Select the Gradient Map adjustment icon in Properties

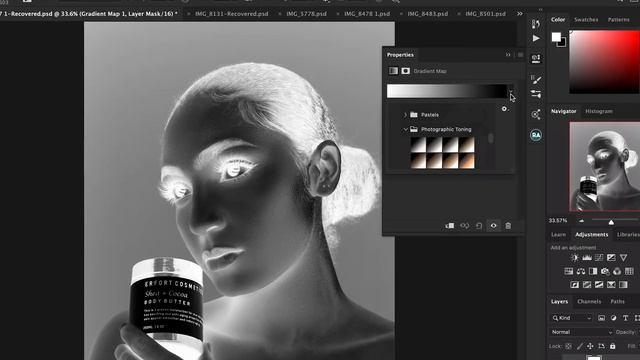coord(393,71)
